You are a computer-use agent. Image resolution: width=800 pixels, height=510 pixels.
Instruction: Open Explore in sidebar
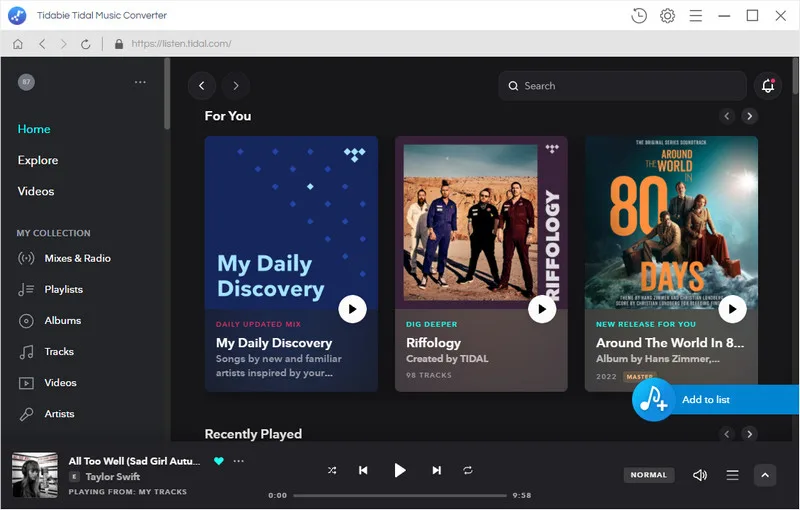(x=38, y=160)
